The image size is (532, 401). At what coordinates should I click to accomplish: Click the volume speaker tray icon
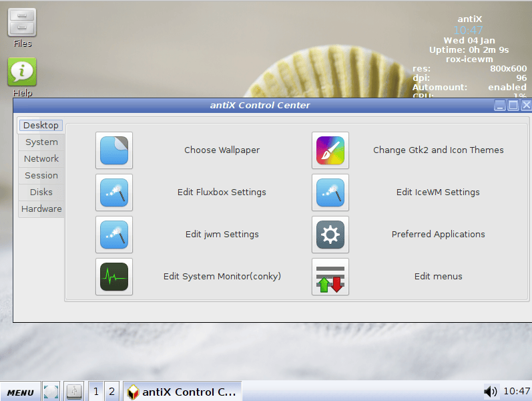pyautogui.click(x=491, y=392)
